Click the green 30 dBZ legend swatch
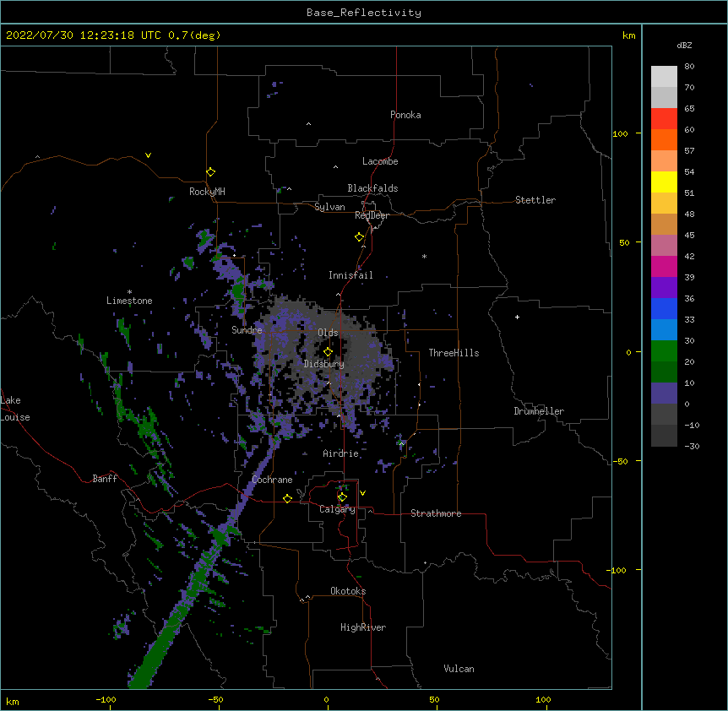Image resolution: width=728 pixels, height=711 pixels. click(664, 351)
